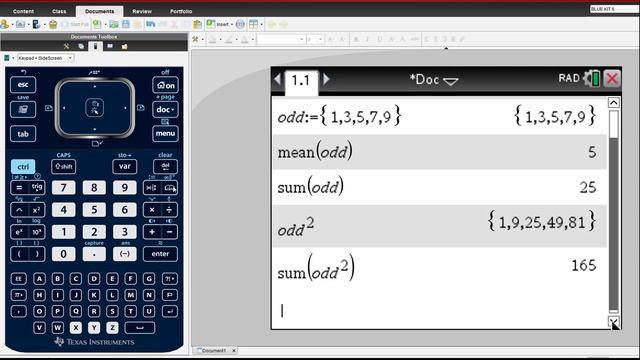The width and height of the screenshot is (640, 360).
Task: Tap number key 7
Action: click(63, 187)
